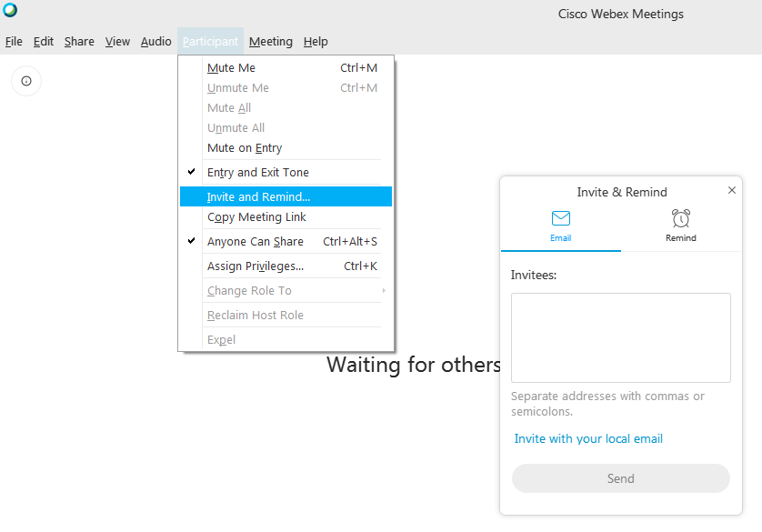Open the Share menu
Image resolution: width=762 pixels, height=532 pixels.
pos(79,41)
